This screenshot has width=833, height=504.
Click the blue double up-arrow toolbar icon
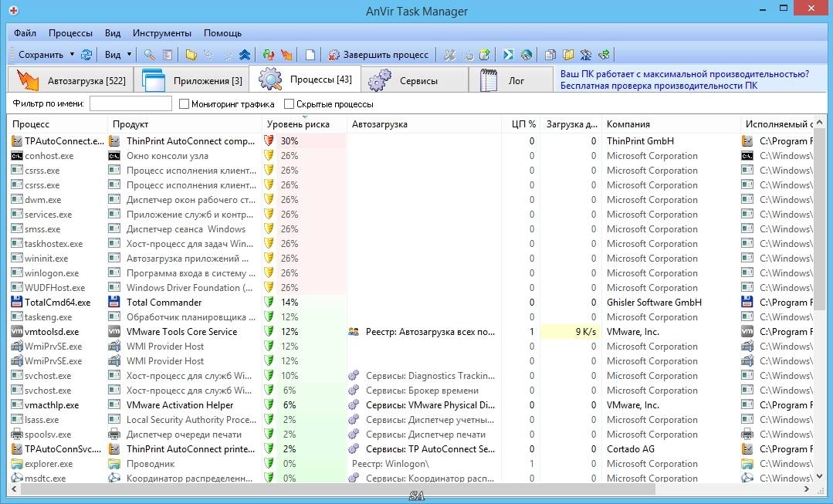coord(245,54)
